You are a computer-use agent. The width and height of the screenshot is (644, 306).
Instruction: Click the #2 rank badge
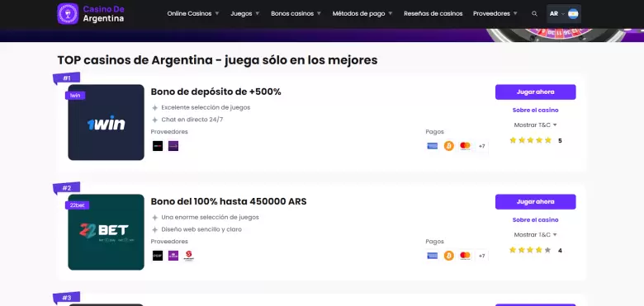click(67, 188)
